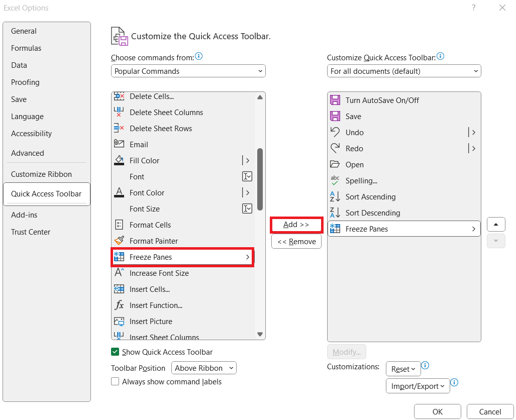The height and width of the screenshot is (420, 516).
Task: Click the Insert Cells icon
Action: [119, 289]
